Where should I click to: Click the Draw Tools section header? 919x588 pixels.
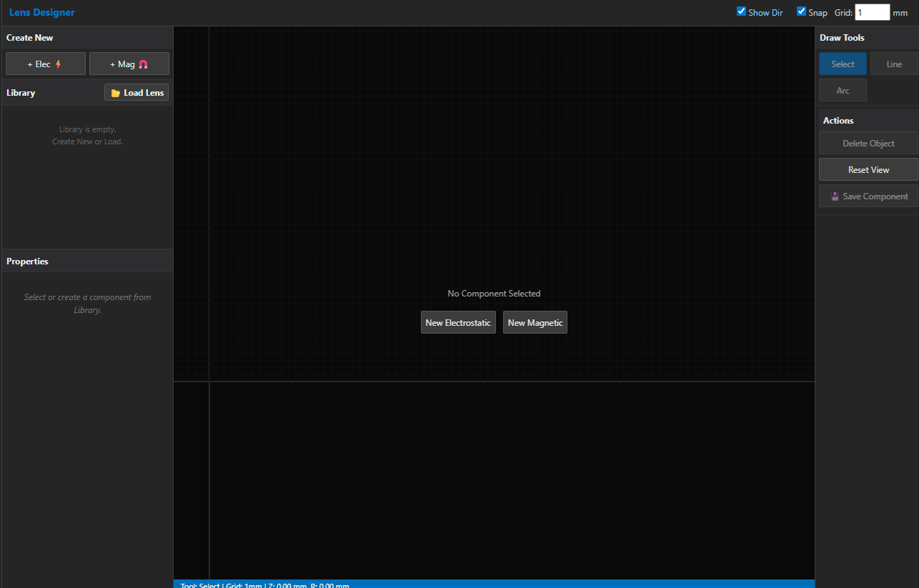click(x=842, y=38)
